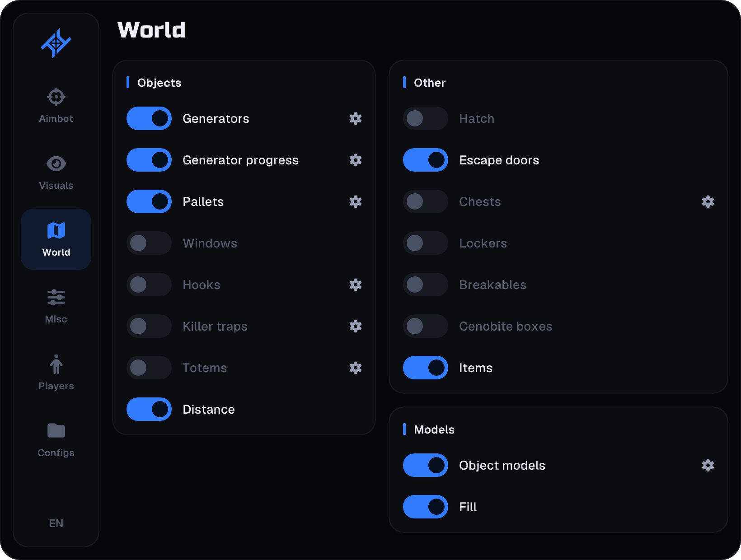Enable the Windows toggle
This screenshot has height=560, width=741.
coord(149,243)
